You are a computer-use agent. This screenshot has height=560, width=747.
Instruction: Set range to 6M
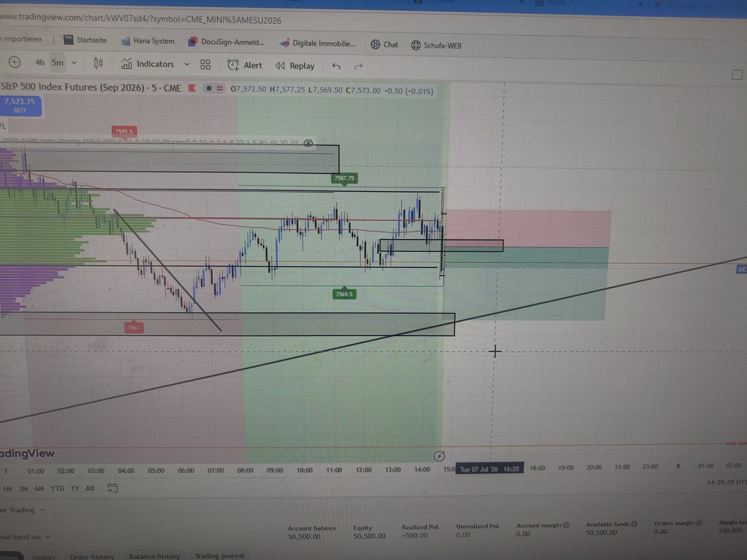(39, 488)
